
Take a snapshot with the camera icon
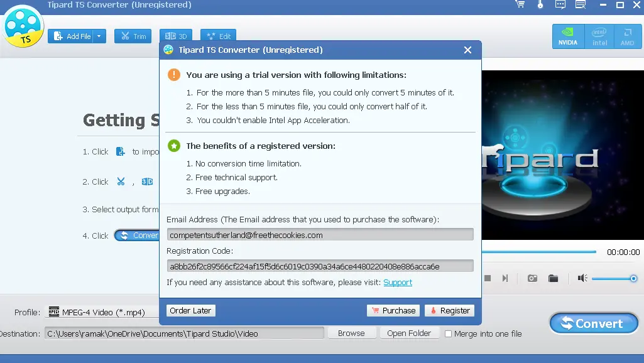[532, 278]
